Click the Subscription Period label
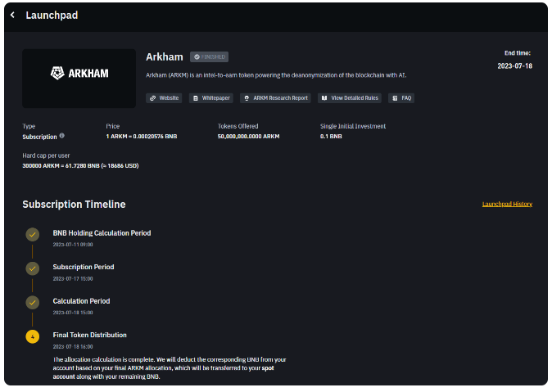Screen dimensions: 552x392 [84, 267]
